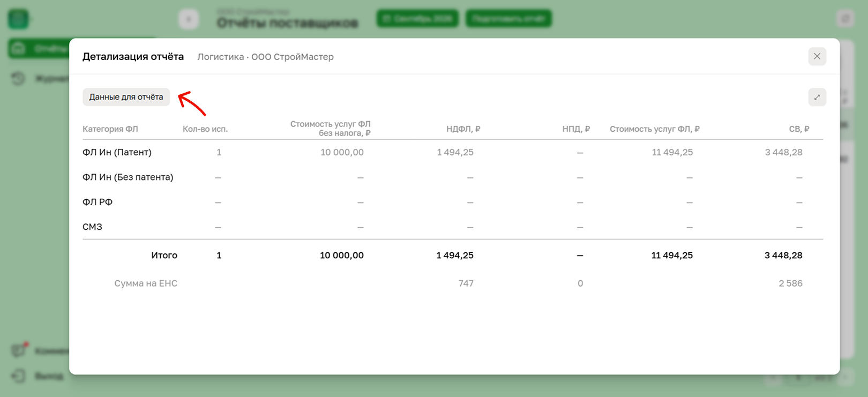868x397 pixels.
Task: Select the ФЛ Ин (Без патента) row label
Action: [x=128, y=177]
